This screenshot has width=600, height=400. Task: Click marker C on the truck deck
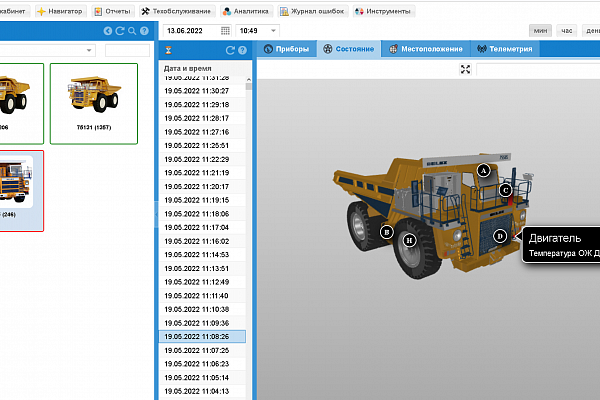(505, 190)
